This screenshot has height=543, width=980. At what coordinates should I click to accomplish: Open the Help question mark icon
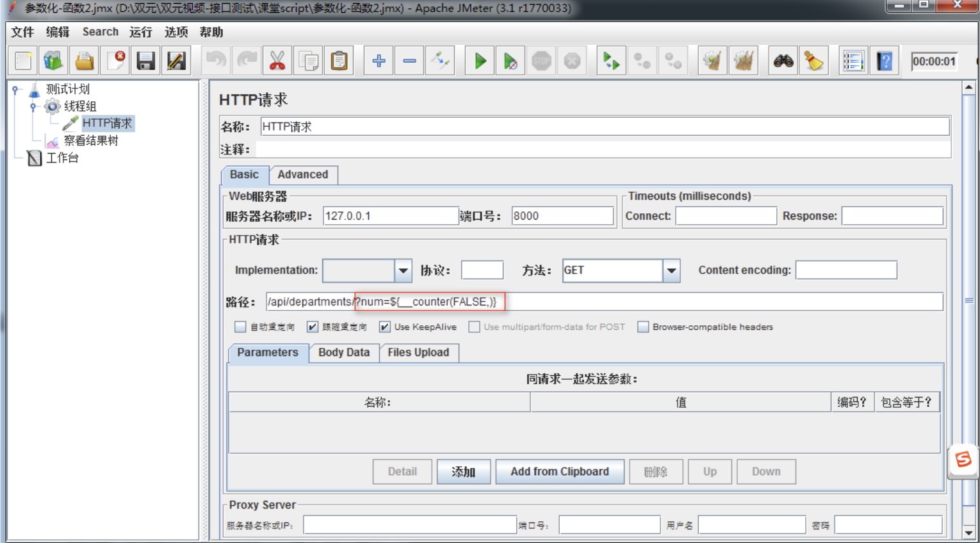coord(885,61)
